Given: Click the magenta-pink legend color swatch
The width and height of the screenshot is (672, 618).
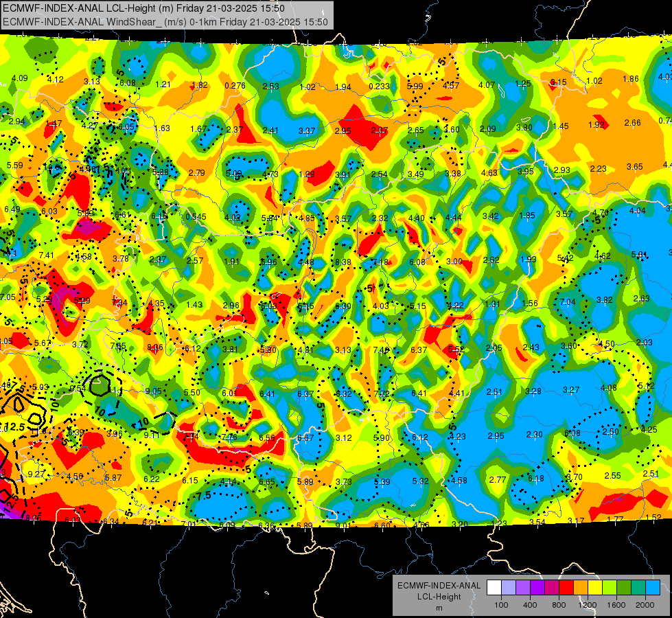Looking at the screenshot, I should click(552, 588).
